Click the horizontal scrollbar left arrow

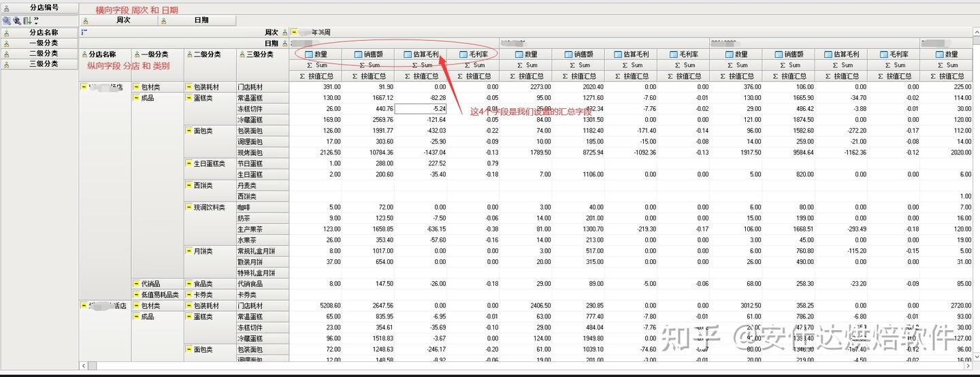84,366
